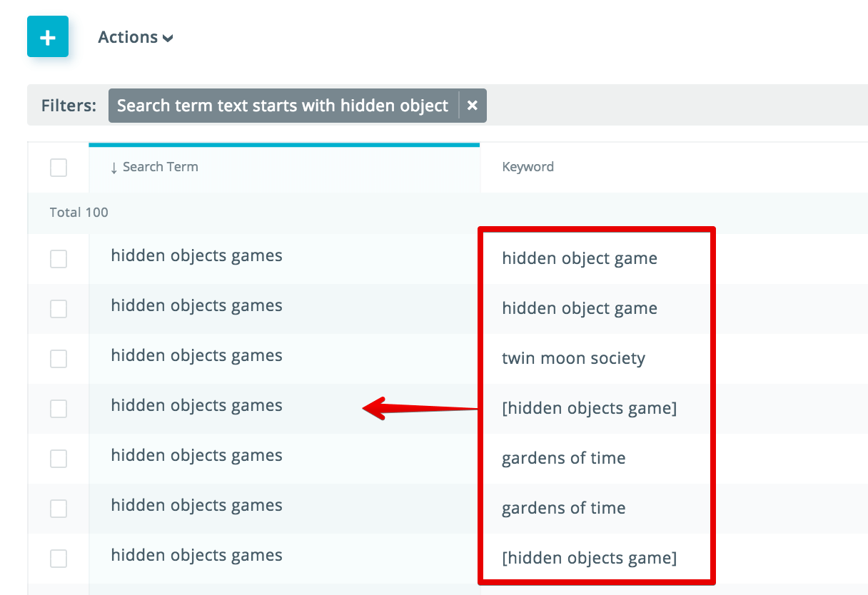Check the box for first gardens of time row

(59, 459)
